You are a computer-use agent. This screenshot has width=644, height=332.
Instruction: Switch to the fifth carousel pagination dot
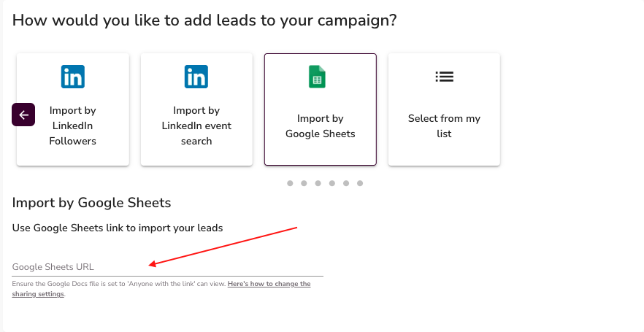coord(346,183)
